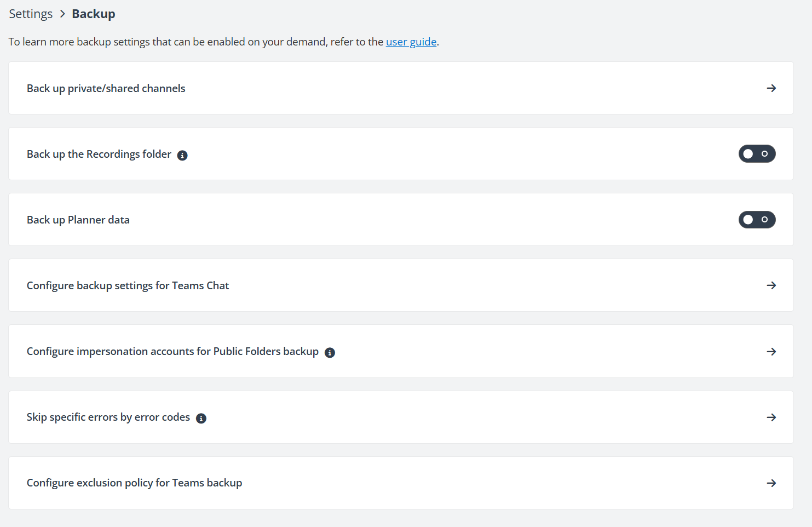Image resolution: width=812 pixels, height=527 pixels.
Task: Select Backup in the breadcrumb trail
Action: point(93,13)
